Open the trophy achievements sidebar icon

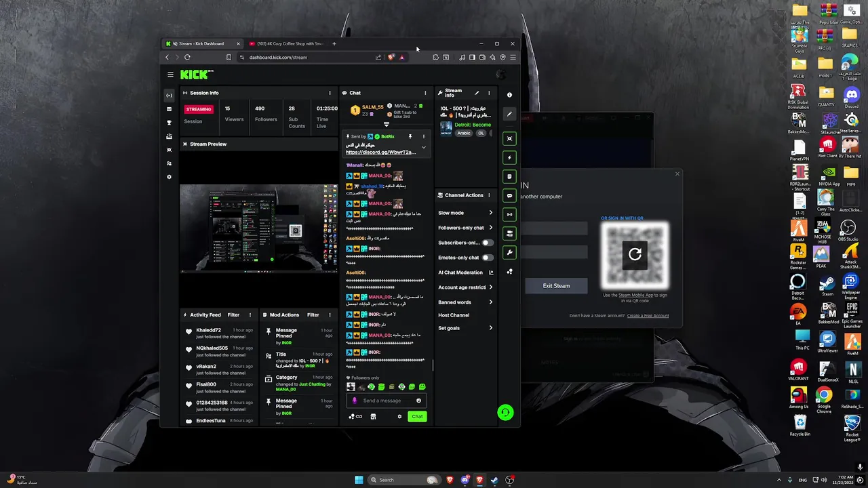tap(169, 123)
